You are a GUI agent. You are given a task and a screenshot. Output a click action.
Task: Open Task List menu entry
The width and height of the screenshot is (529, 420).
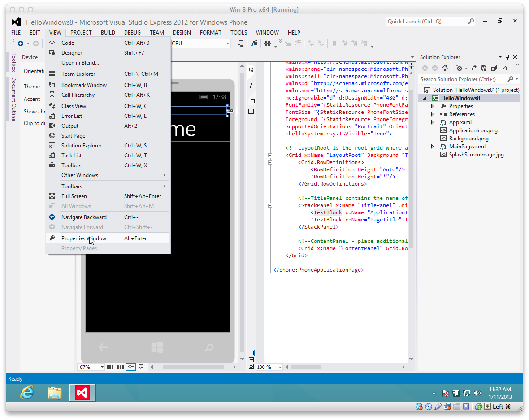coord(108,155)
